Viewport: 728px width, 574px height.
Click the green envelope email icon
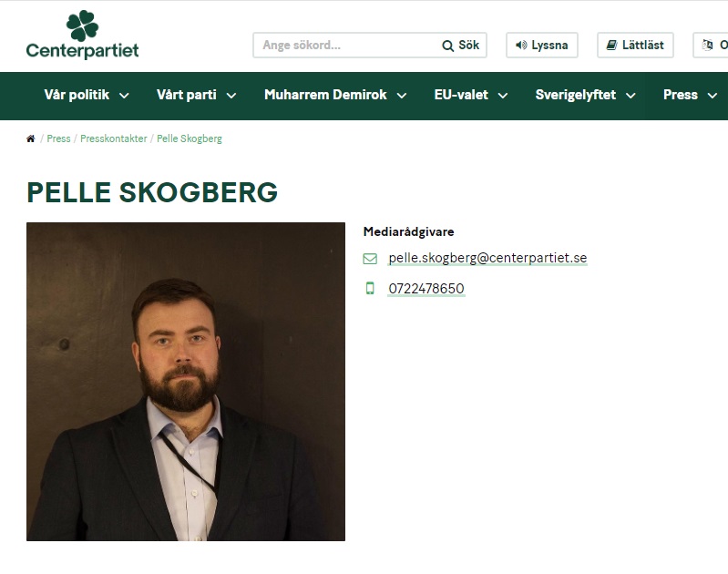370,258
